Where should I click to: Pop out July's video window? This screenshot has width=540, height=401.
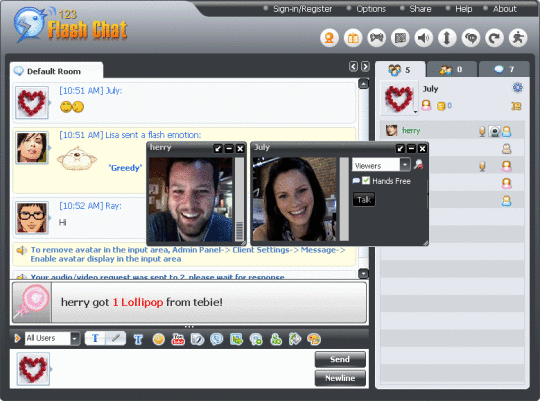click(x=400, y=148)
